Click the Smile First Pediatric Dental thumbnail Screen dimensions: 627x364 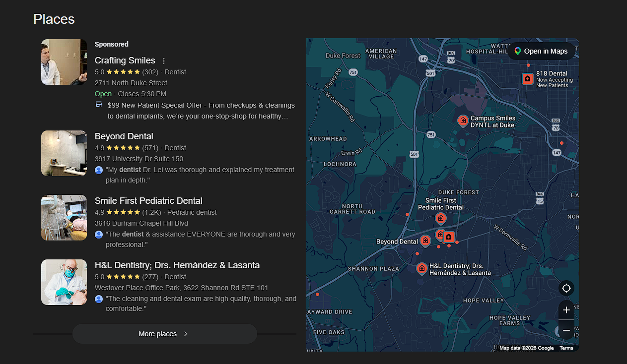64,218
